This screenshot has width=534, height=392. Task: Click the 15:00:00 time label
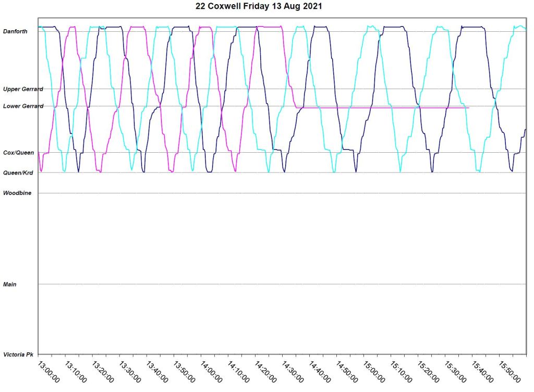(374, 371)
